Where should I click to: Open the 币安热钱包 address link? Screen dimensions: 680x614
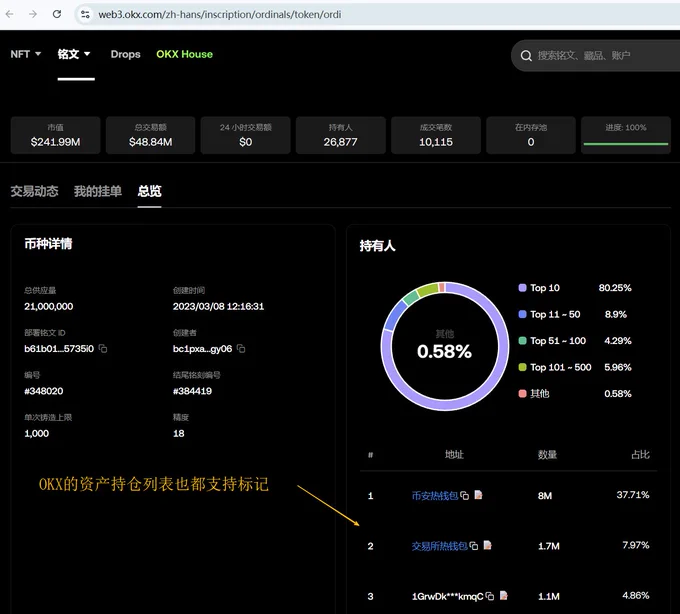435,496
